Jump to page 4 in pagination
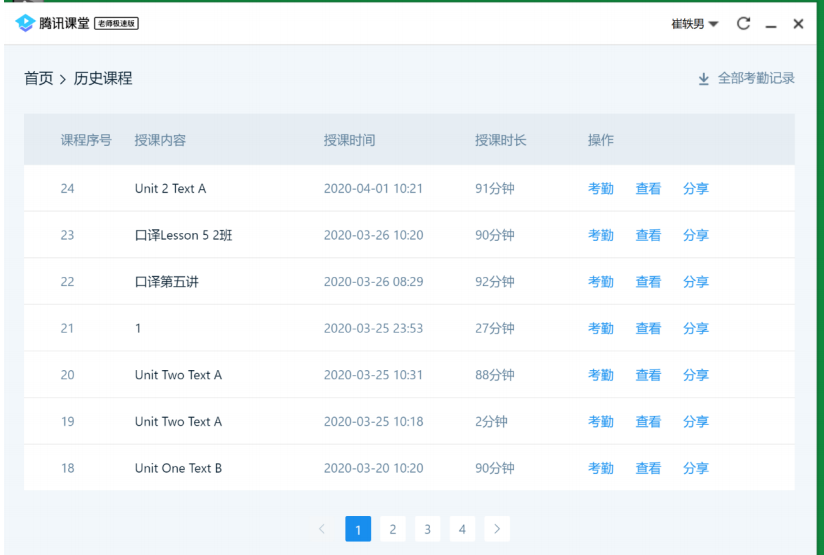Viewport: 824px width, 555px height. [461, 529]
